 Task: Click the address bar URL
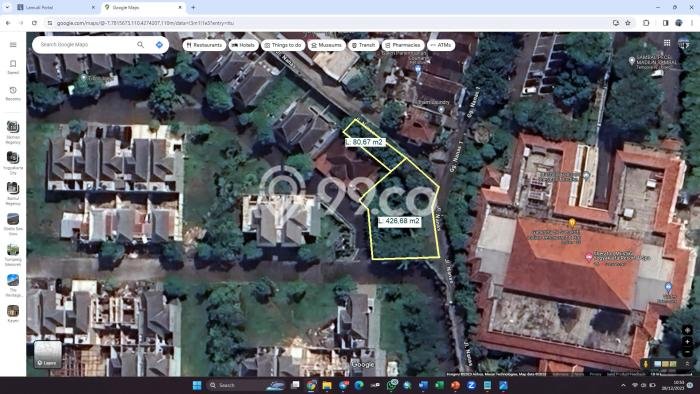click(145, 23)
